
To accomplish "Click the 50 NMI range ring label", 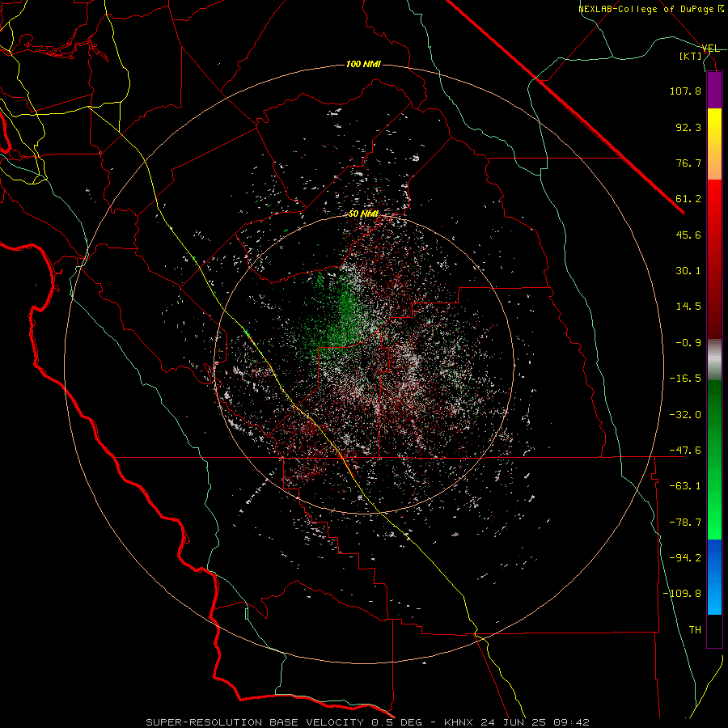I will 363,214.
